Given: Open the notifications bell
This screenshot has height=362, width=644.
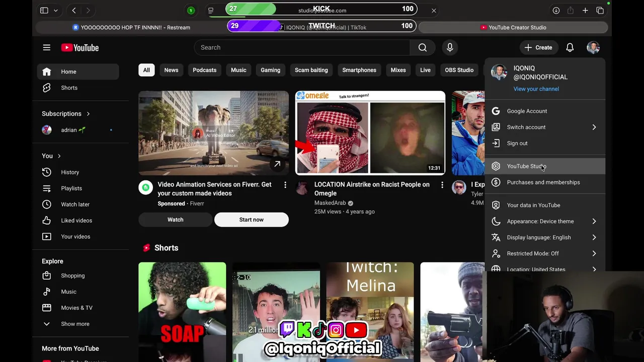Looking at the screenshot, I should pos(570,47).
